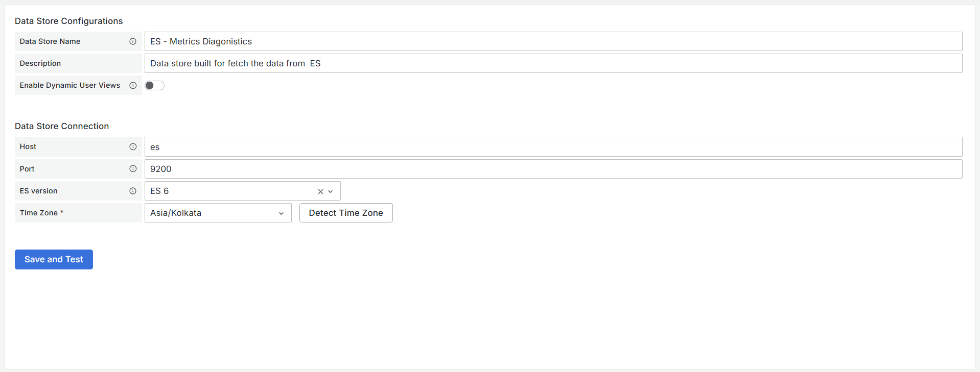The height and width of the screenshot is (372, 980).
Task: Click the selected ES 6 value
Action: click(x=159, y=191)
